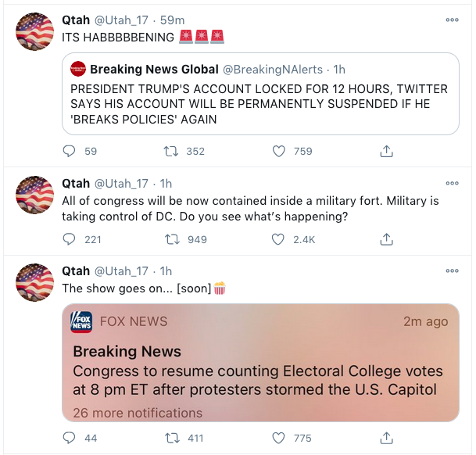View Qtah's avatar on the military fort tweet
Viewport: 476px width, 455px height.
tap(34, 195)
